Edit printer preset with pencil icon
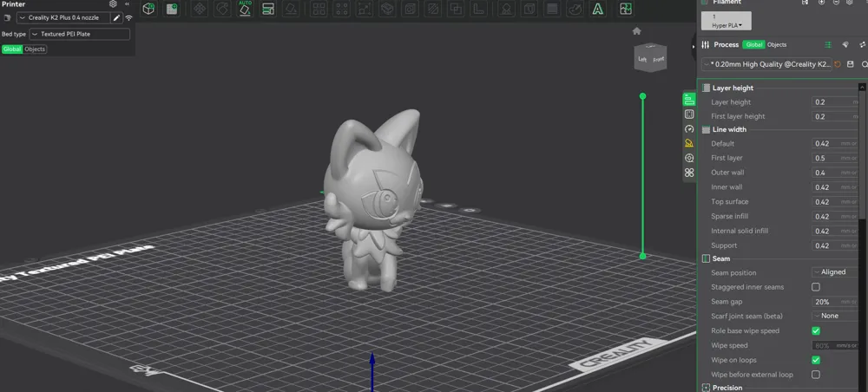The image size is (868, 392). pyautogui.click(x=117, y=17)
